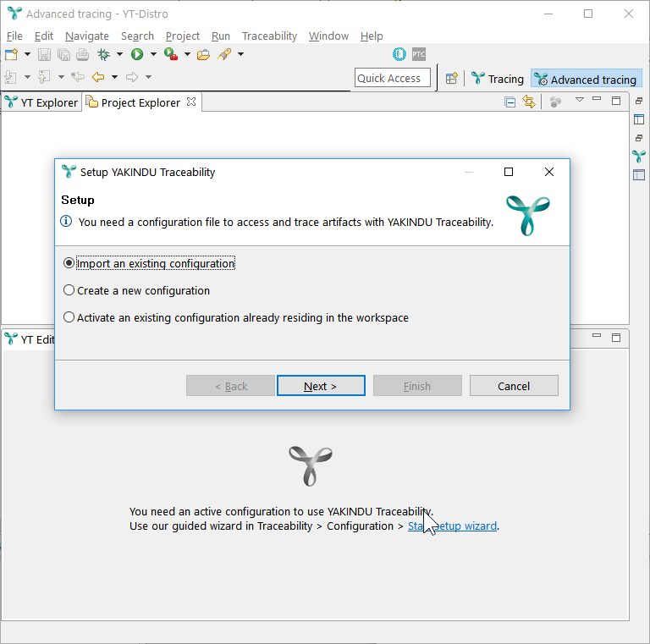Open the Traceability menu
This screenshot has width=650, height=644.
click(269, 36)
